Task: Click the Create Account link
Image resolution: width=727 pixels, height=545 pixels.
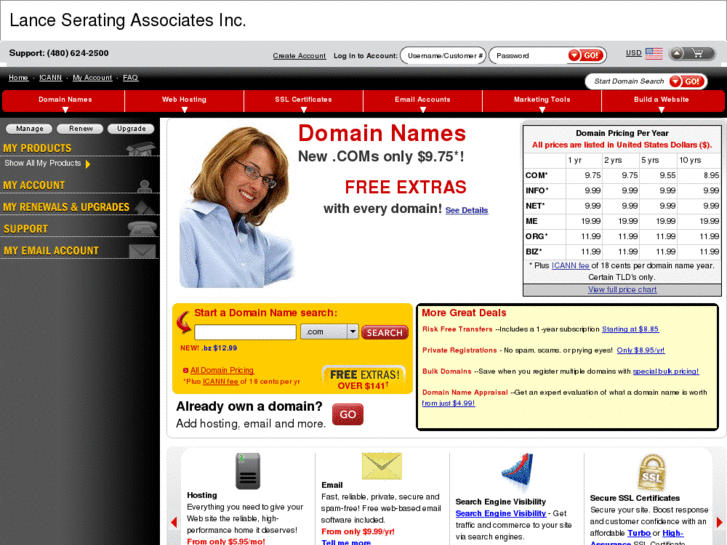Action: (x=299, y=56)
